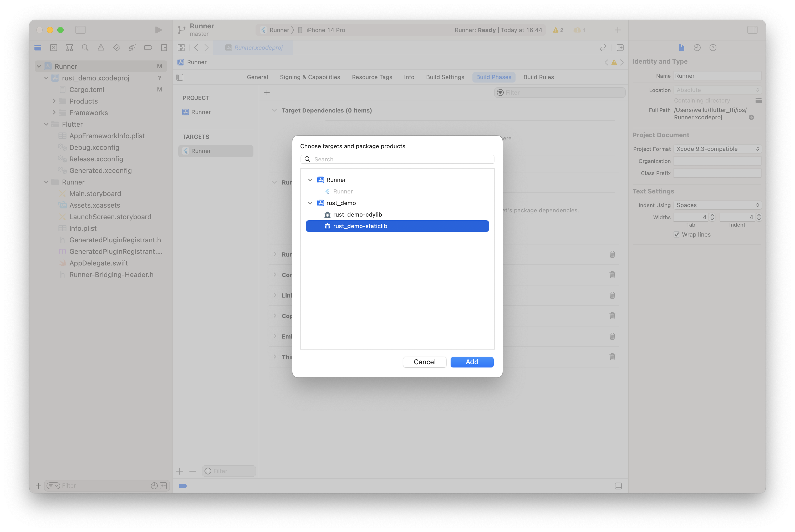Screen dimensions: 795x532
Task: Click the Cancel button in dialog
Action: 424,362
